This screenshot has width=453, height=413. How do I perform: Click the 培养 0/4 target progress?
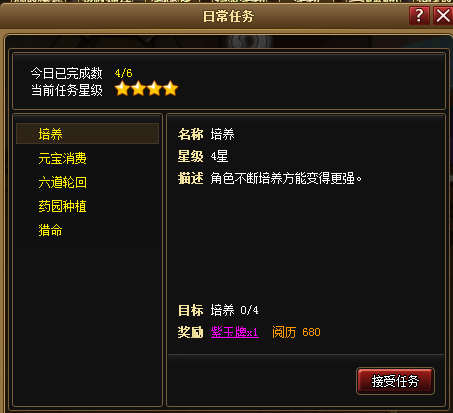point(234,310)
